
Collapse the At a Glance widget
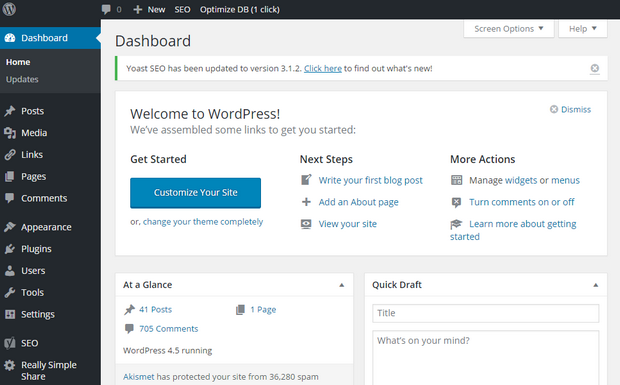[x=342, y=285]
